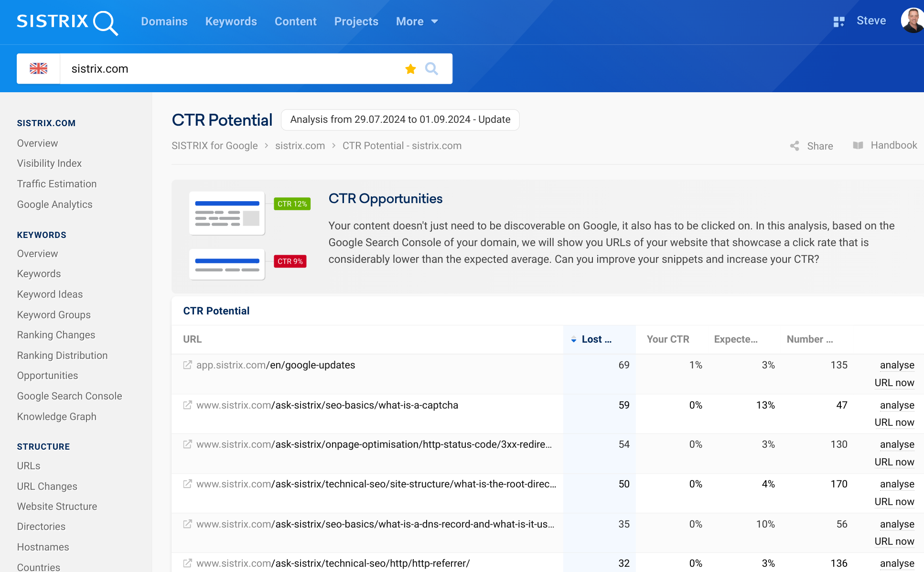Click analyse URL now for 3xx-redirect row

click(894, 453)
